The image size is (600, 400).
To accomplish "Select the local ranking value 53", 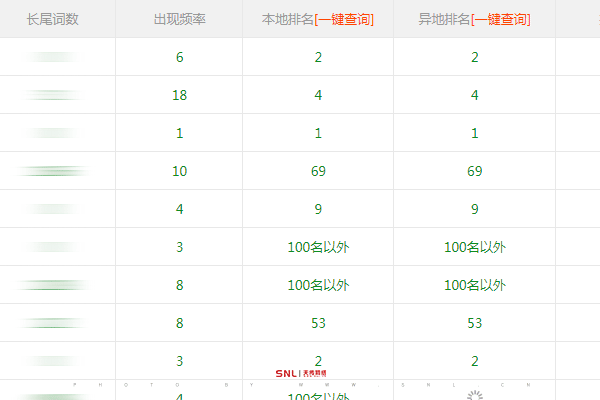I will click(318, 323).
